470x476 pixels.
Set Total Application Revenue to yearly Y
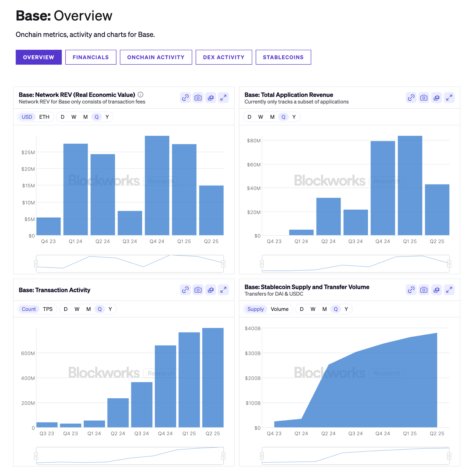pyautogui.click(x=294, y=117)
